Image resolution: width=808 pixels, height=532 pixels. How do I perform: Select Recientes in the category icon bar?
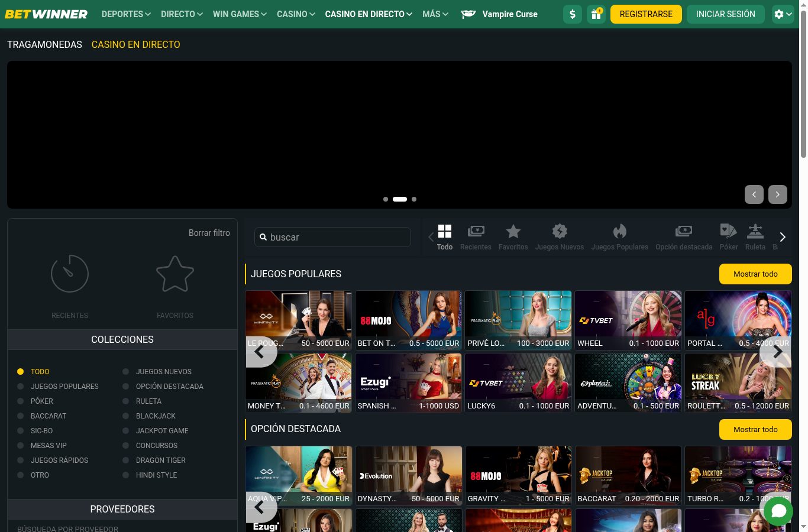476,237
